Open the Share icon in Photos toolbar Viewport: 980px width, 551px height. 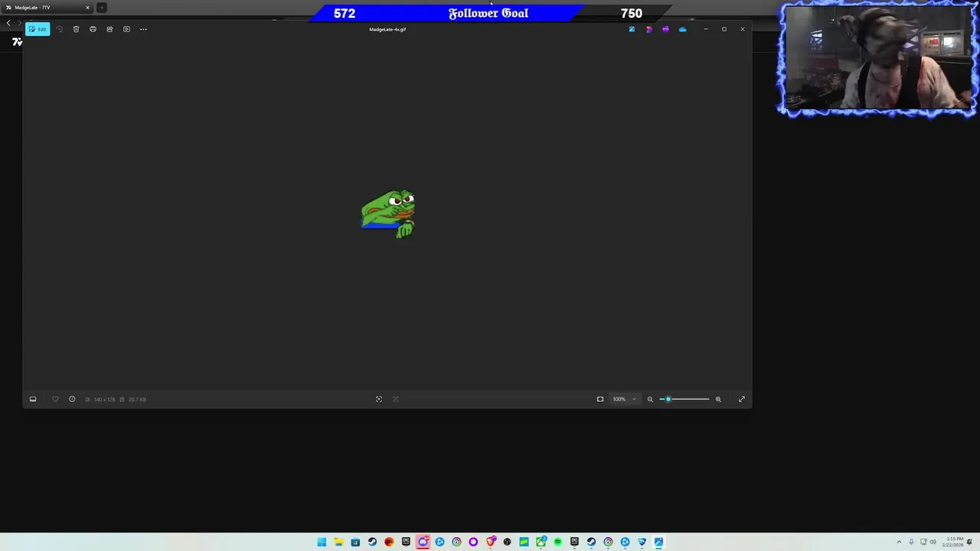109,29
